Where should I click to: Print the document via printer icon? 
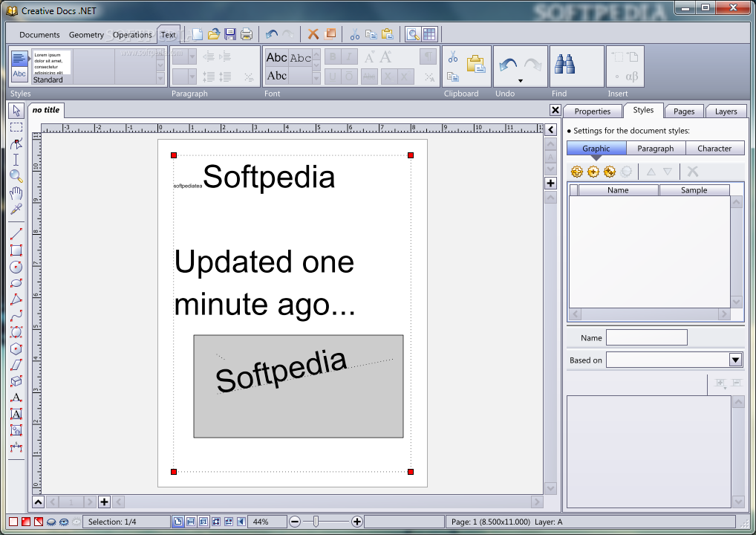(x=247, y=33)
